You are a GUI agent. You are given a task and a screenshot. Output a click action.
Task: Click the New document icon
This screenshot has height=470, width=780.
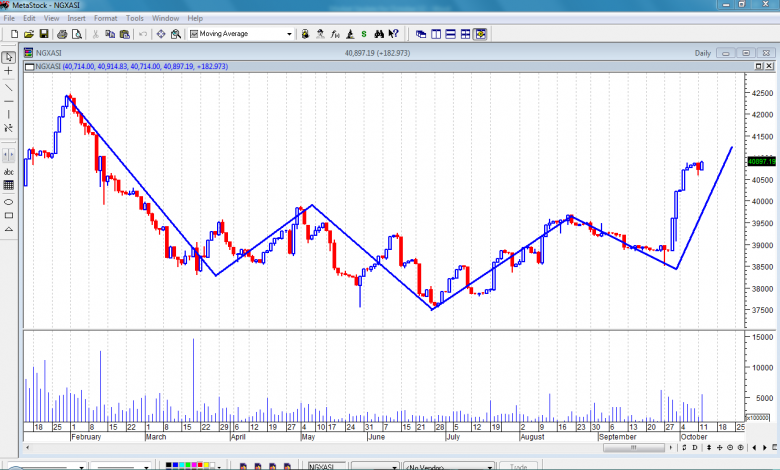[14, 34]
